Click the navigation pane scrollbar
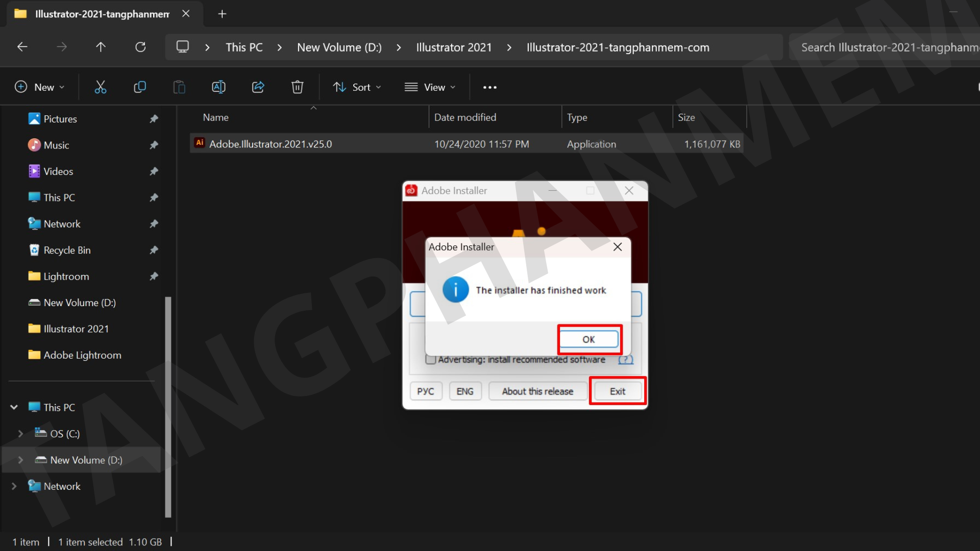The image size is (980, 551). pos(168,407)
